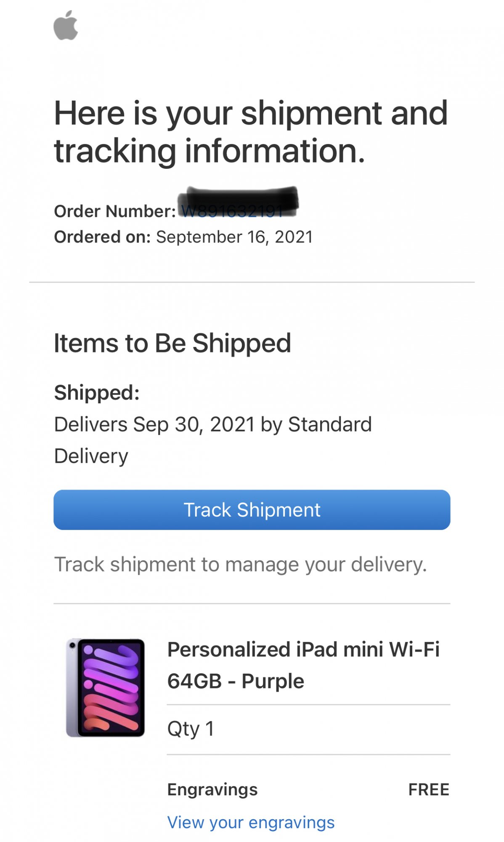Click the wallpaper shown on the iPad's screen

[111, 688]
